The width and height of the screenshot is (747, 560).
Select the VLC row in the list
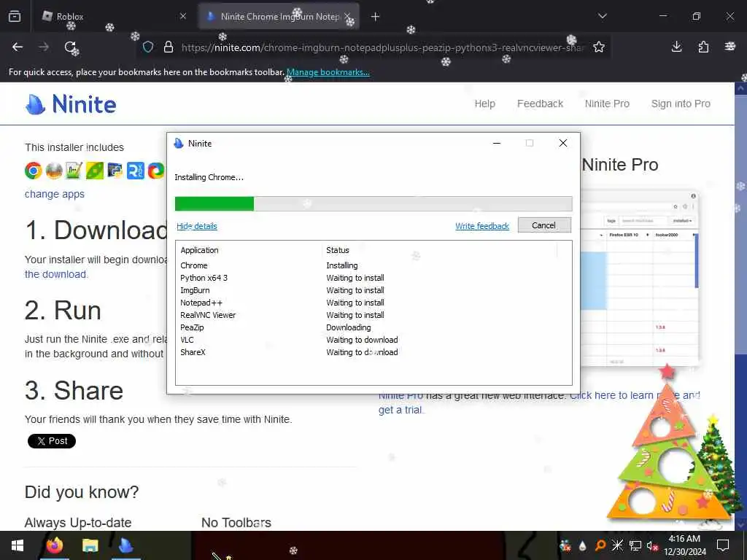(x=373, y=340)
